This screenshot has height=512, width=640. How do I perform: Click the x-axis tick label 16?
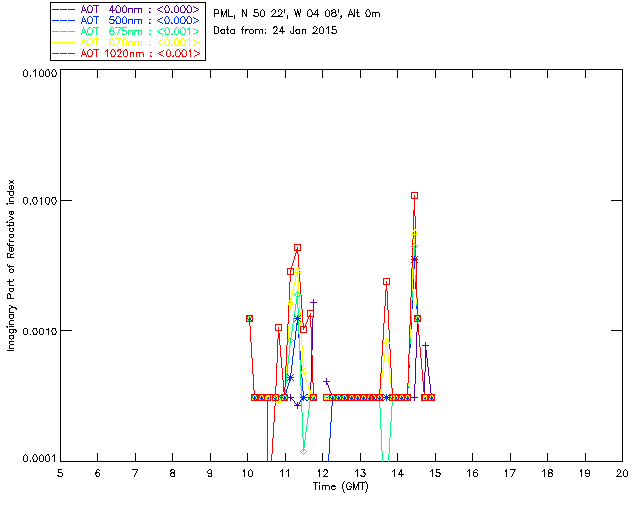[472, 473]
